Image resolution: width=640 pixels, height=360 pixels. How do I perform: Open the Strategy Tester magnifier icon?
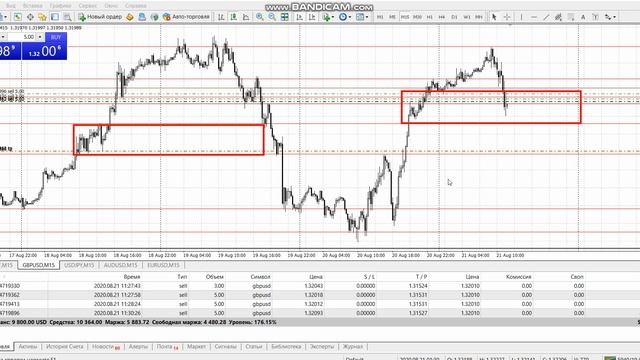(67, 17)
